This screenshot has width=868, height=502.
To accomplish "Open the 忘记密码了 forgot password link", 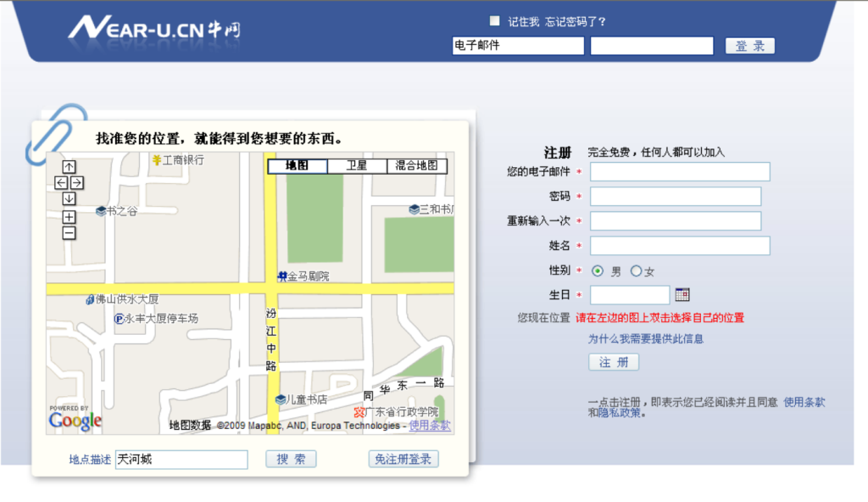I will tap(576, 22).
